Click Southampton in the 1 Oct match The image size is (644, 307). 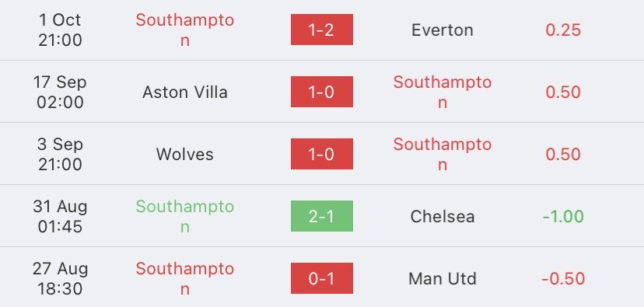coord(185,30)
